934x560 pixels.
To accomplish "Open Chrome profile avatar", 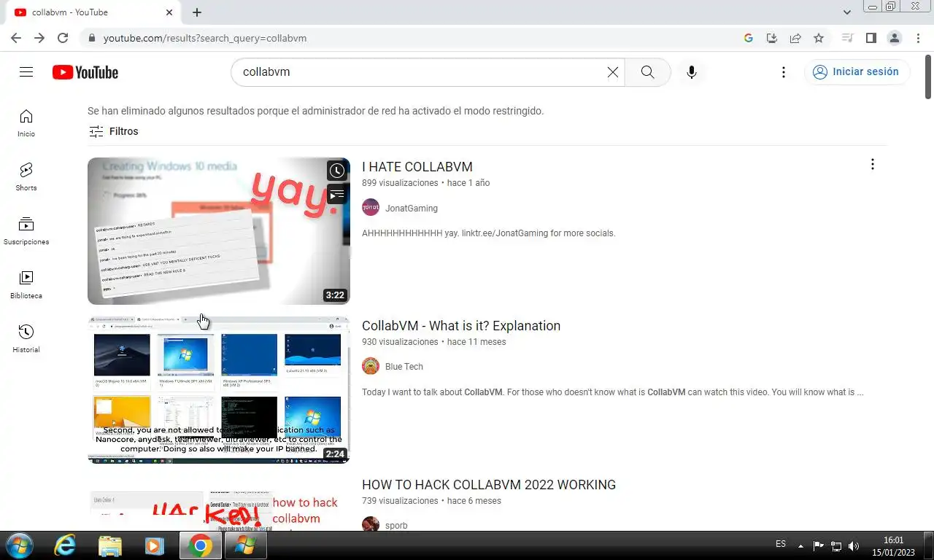I will point(894,38).
